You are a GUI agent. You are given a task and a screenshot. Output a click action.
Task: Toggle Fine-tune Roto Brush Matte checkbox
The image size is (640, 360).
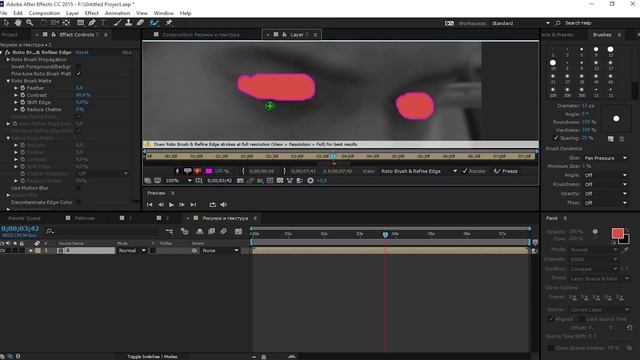click(x=78, y=74)
